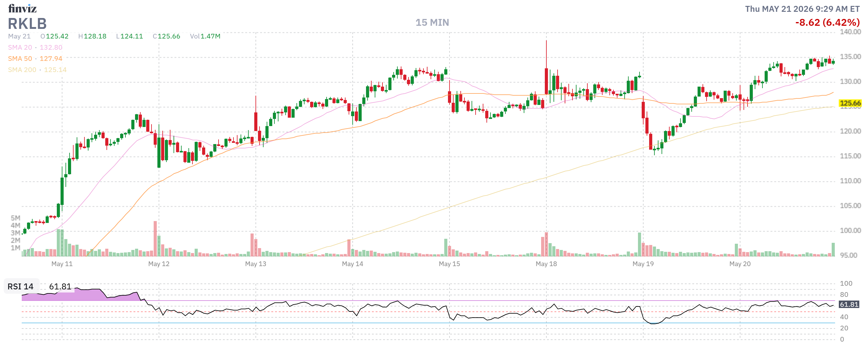Viewport: 868px width, 349px height.
Task: Click the open price O 125.42
Action: click(x=54, y=36)
